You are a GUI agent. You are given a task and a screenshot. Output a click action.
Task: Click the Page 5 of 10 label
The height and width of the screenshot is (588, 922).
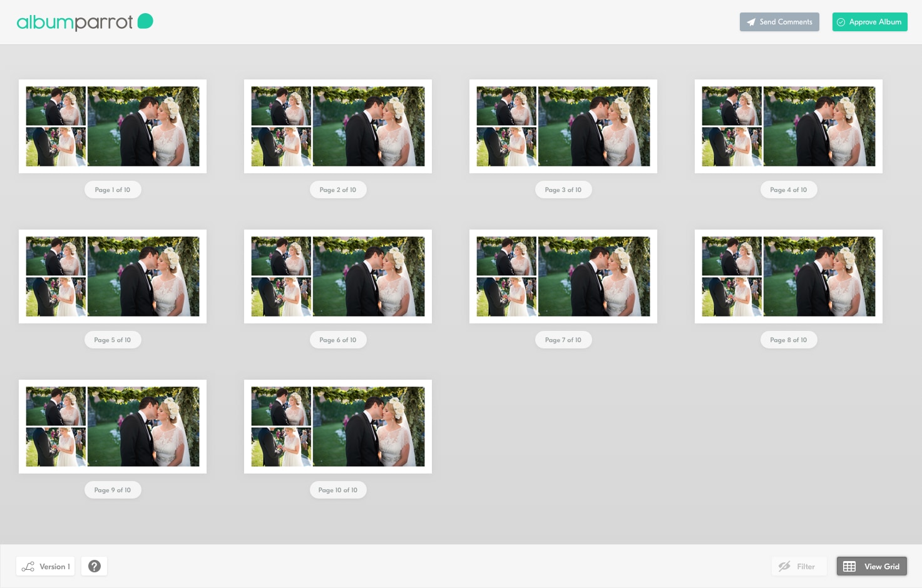(113, 340)
